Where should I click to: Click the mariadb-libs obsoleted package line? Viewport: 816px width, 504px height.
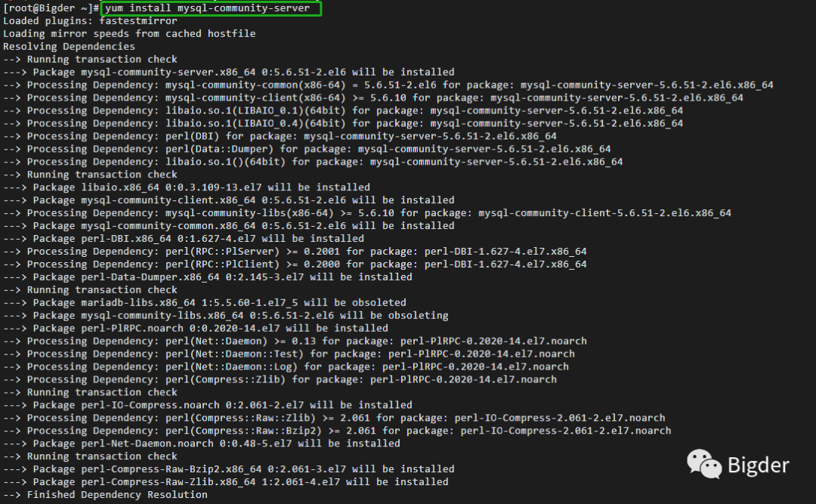tap(204, 302)
